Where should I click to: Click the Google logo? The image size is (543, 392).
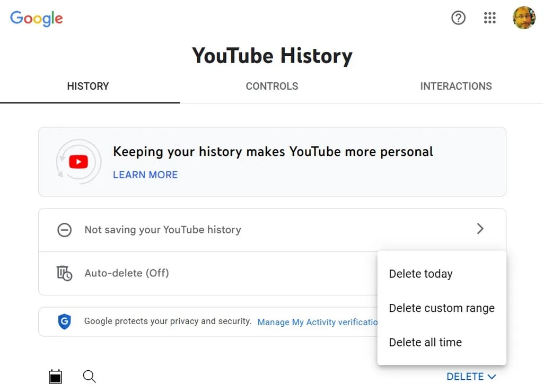(37, 19)
